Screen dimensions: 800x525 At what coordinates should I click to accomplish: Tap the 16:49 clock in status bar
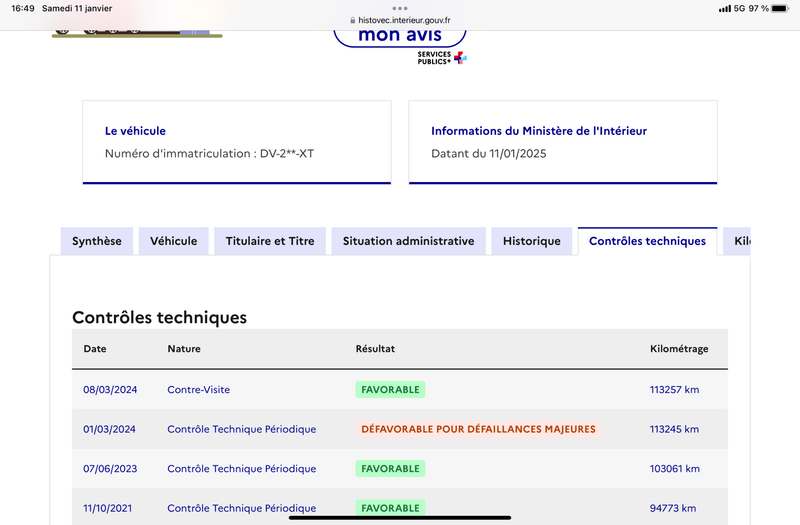tap(23, 8)
